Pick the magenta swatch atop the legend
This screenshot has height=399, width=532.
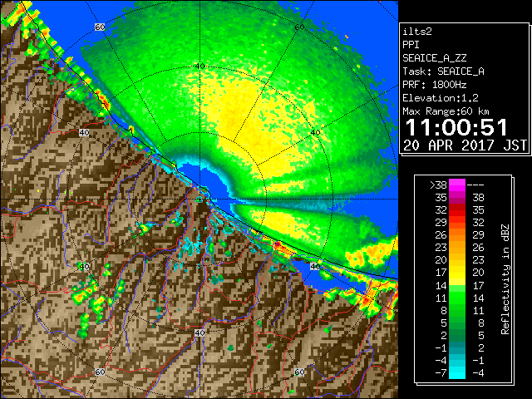(x=457, y=185)
